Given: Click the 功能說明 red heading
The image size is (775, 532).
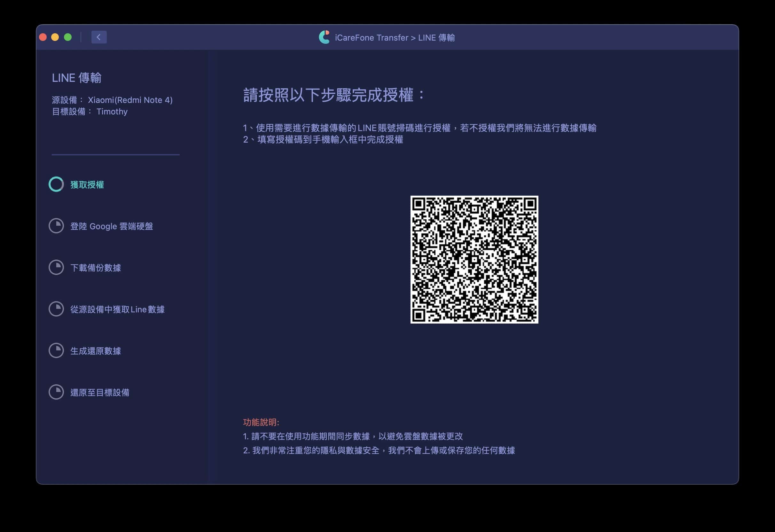Looking at the screenshot, I should point(261,422).
